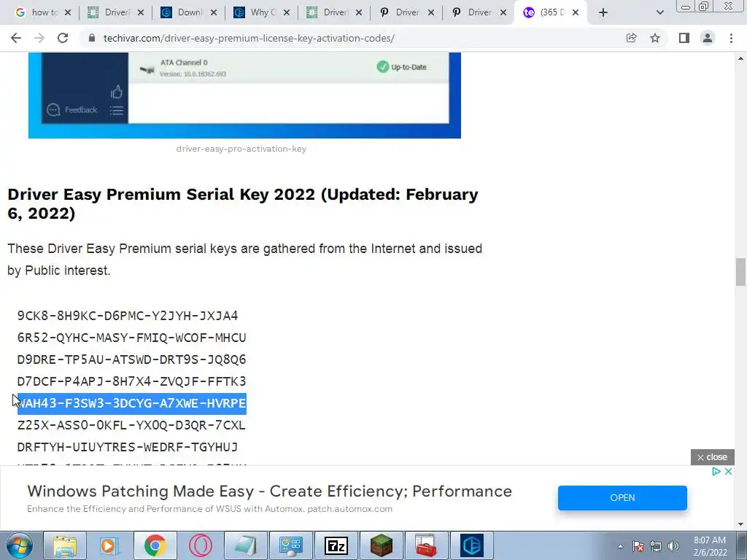Launch Opera from the taskbar
747x560 pixels.
click(200, 545)
